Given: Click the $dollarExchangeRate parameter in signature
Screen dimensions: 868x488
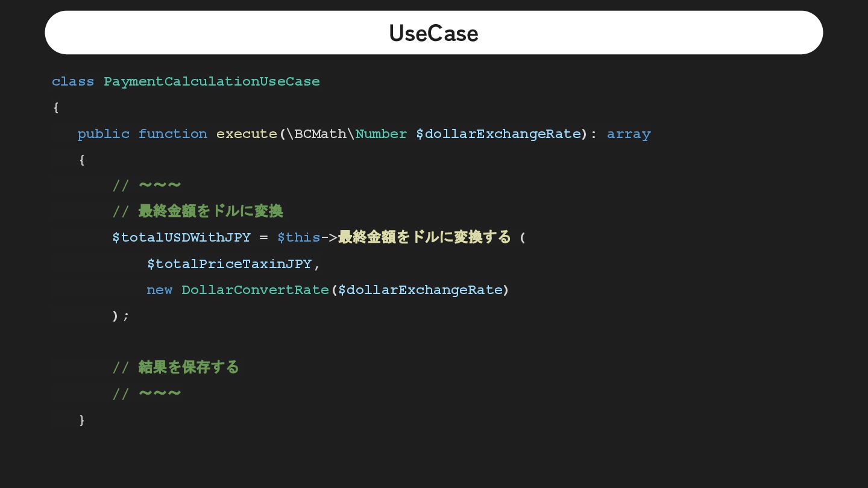Looking at the screenshot, I should [x=498, y=134].
